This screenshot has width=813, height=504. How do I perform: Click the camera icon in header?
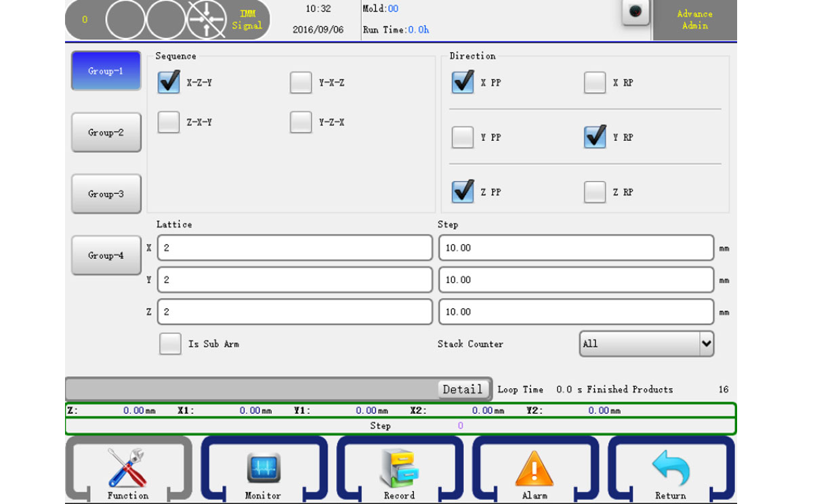click(x=635, y=12)
